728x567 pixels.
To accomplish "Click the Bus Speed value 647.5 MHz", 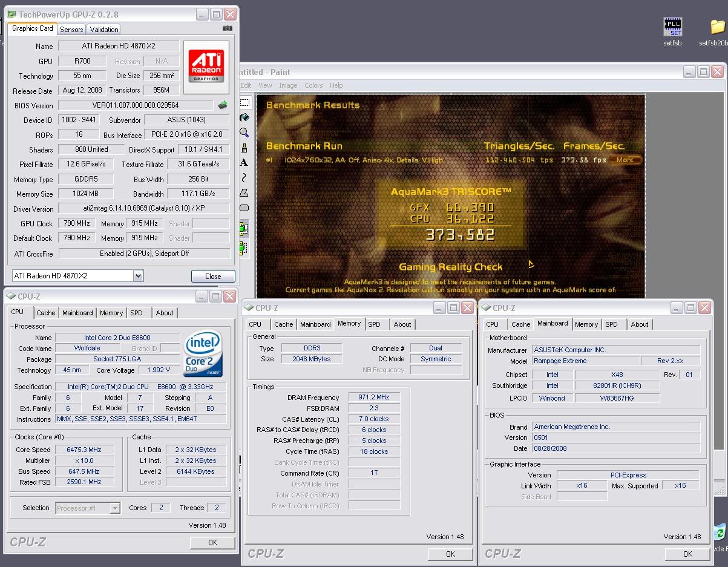I will (x=84, y=471).
